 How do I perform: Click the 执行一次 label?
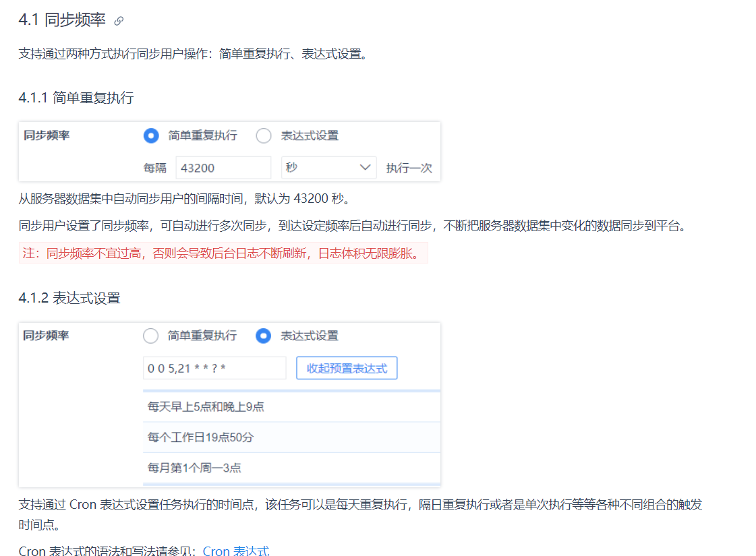coord(409,168)
